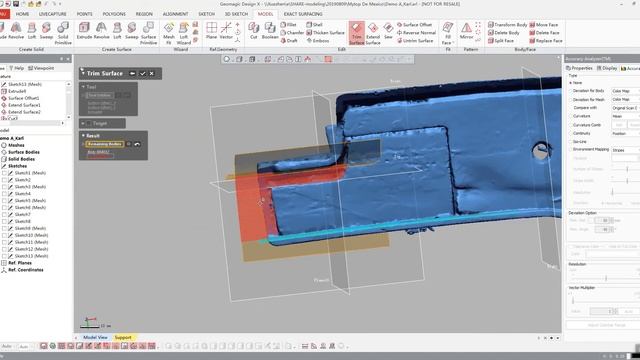Click Sweep in Create Solid group
640x360 pixels.
tap(46, 31)
